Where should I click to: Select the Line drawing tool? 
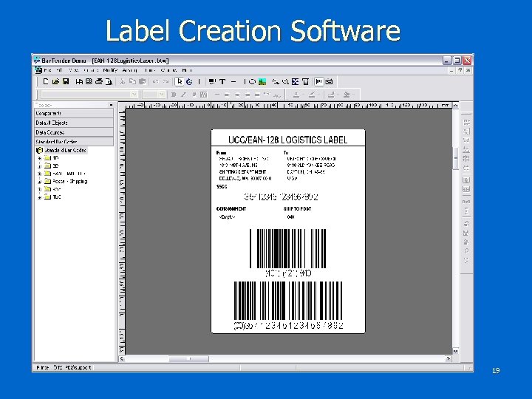[x=233, y=81]
